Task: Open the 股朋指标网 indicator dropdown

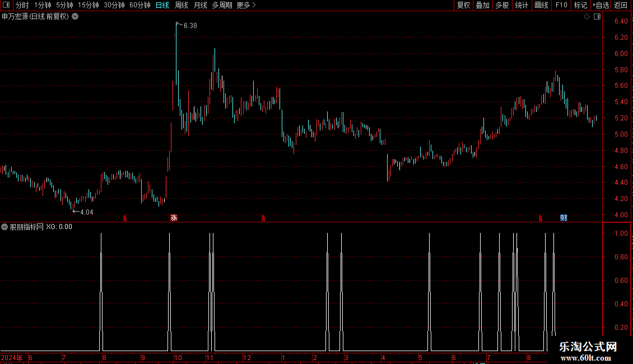Action: click(x=4, y=227)
